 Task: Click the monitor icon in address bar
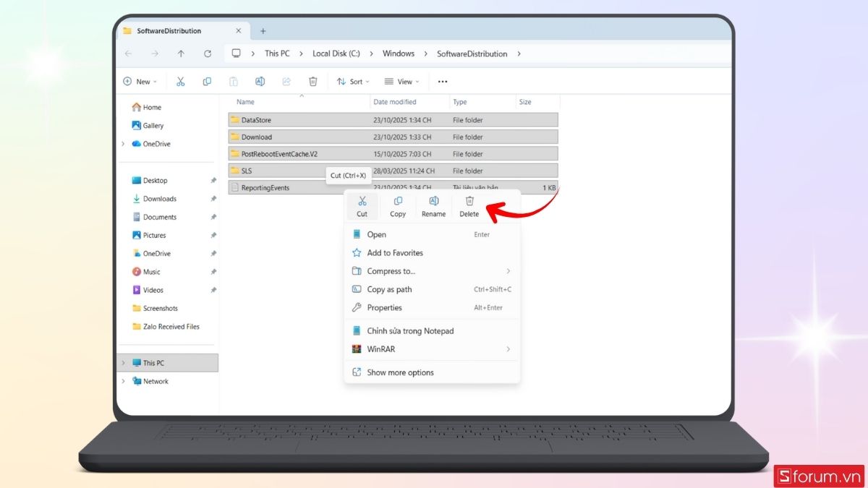coord(236,53)
